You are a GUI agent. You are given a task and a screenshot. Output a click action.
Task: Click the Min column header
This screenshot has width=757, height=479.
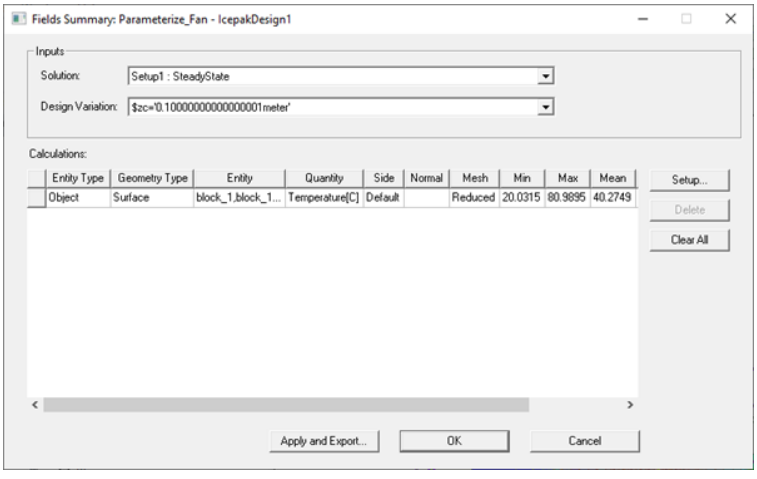tap(522, 178)
